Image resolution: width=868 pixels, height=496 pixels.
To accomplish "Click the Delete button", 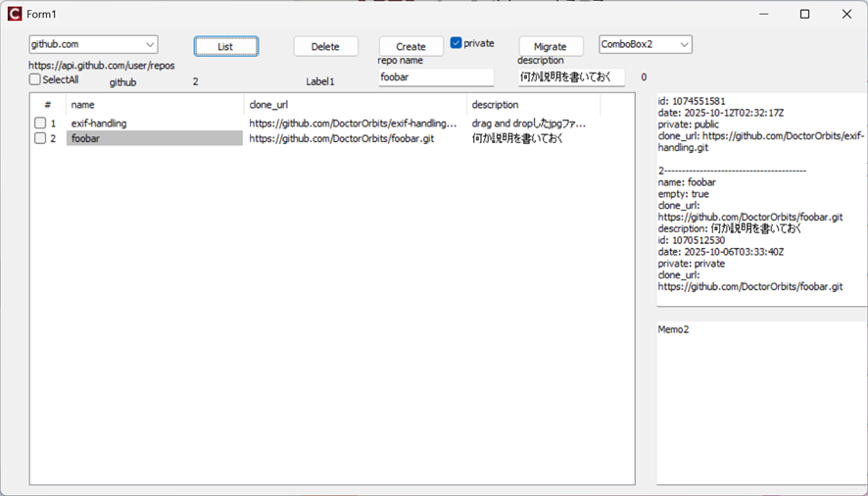I will (x=325, y=47).
